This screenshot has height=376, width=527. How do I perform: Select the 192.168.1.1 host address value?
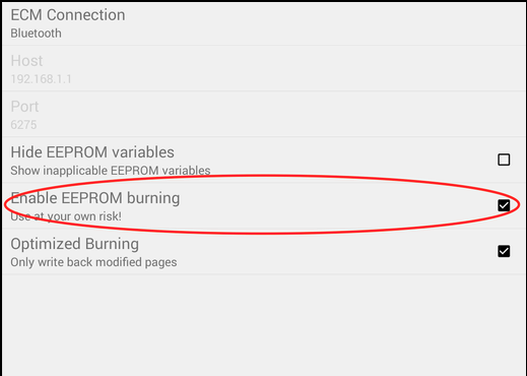[41, 79]
